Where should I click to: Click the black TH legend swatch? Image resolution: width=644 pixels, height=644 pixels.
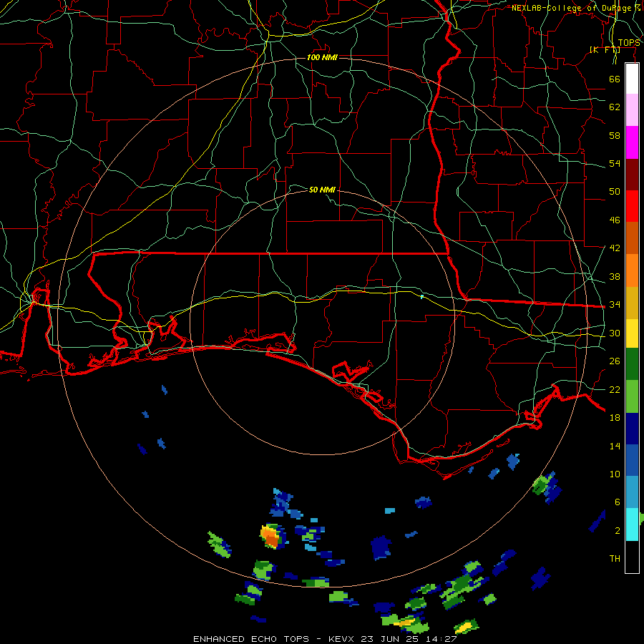tap(632, 557)
